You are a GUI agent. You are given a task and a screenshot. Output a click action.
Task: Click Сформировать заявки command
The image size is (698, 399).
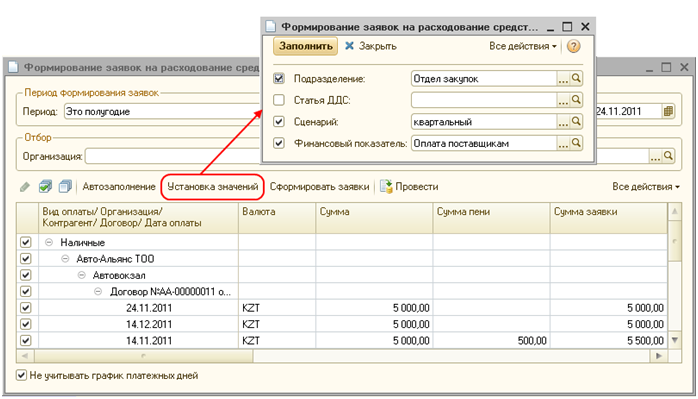(320, 187)
